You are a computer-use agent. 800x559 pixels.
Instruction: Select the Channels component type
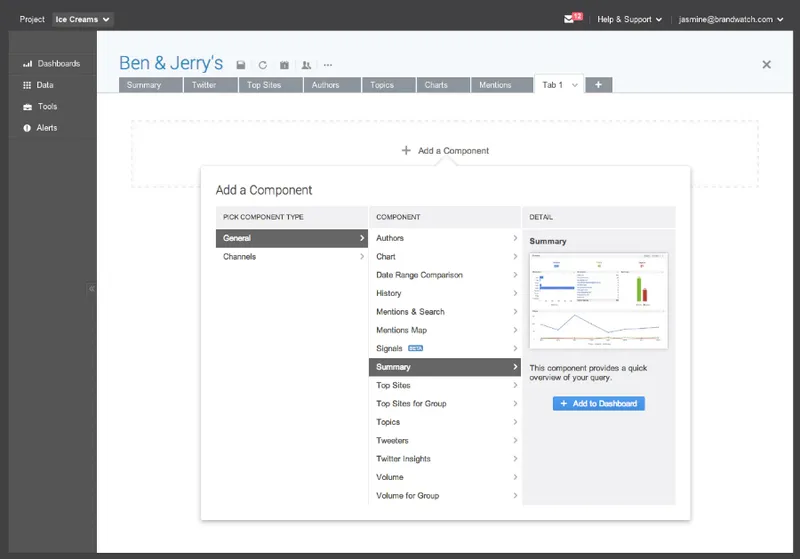(x=292, y=257)
